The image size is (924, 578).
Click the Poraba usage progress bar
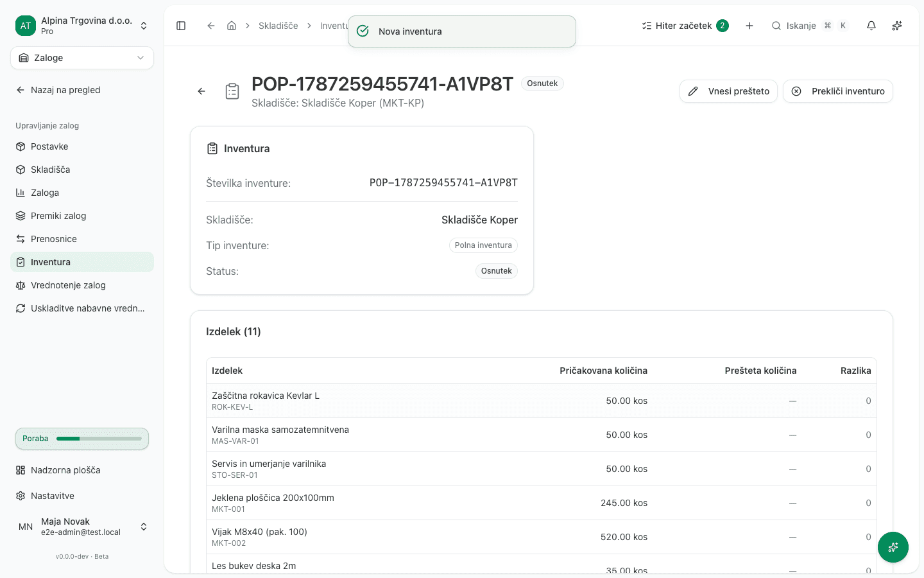pyautogui.click(x=82, y=439)
